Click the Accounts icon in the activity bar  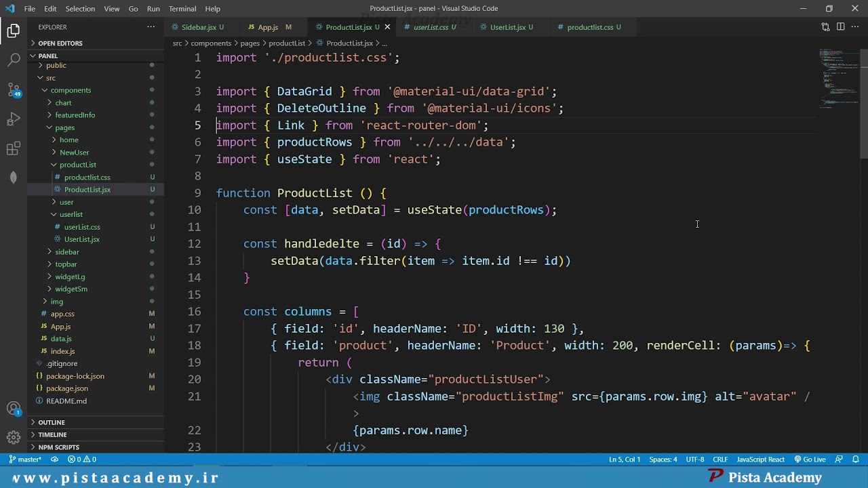pyautogui.click(x=14, y=409)
